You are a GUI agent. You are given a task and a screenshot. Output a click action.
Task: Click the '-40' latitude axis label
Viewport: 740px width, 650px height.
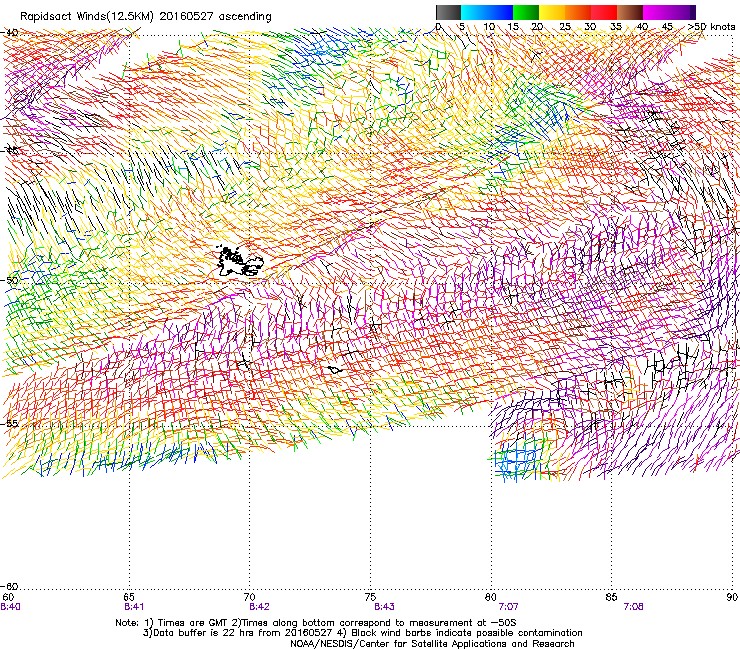click(10, 33)
